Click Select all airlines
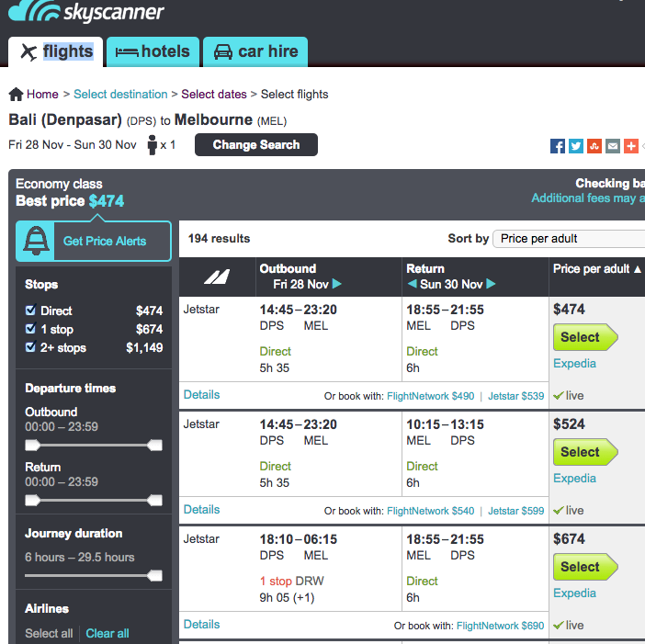 (x=49, y=633)
